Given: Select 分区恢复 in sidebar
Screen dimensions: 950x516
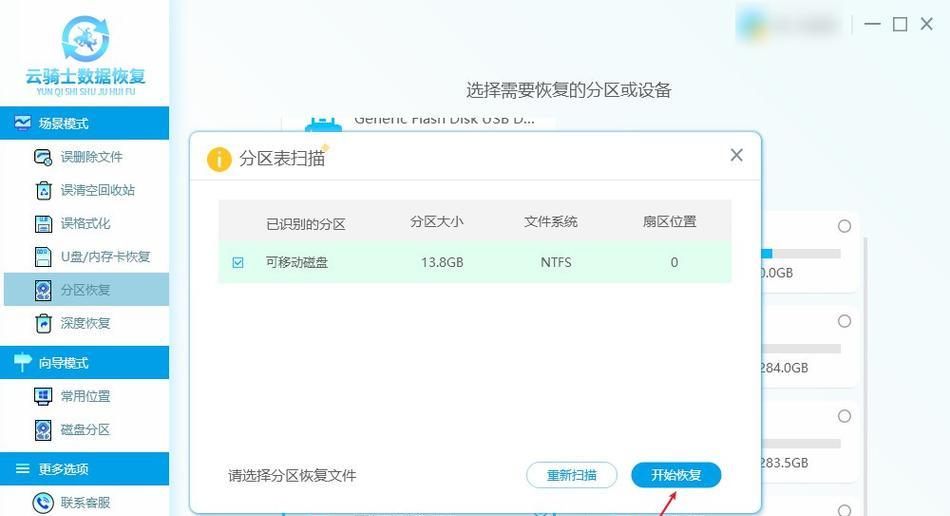Looking at the screenshot, I should (86, 289).
